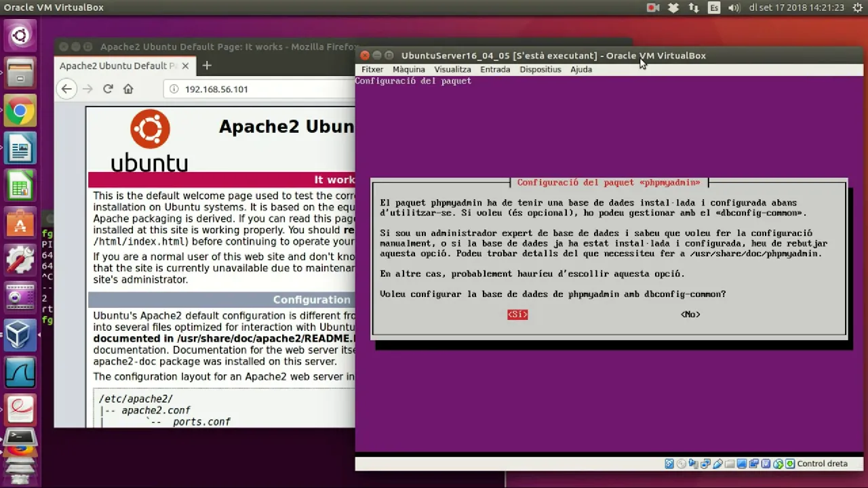Open the Terminal from the launcher
The image size is (868, 488).
pos(20,437)
